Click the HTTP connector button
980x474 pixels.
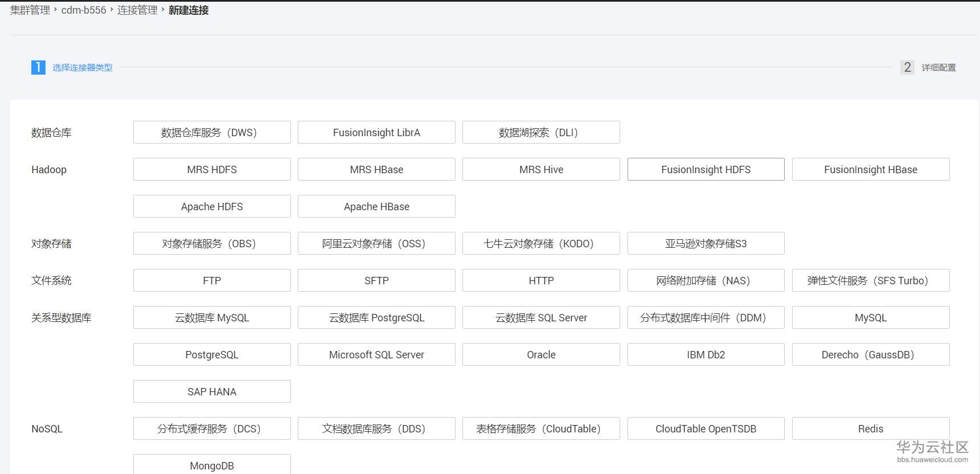541,280
